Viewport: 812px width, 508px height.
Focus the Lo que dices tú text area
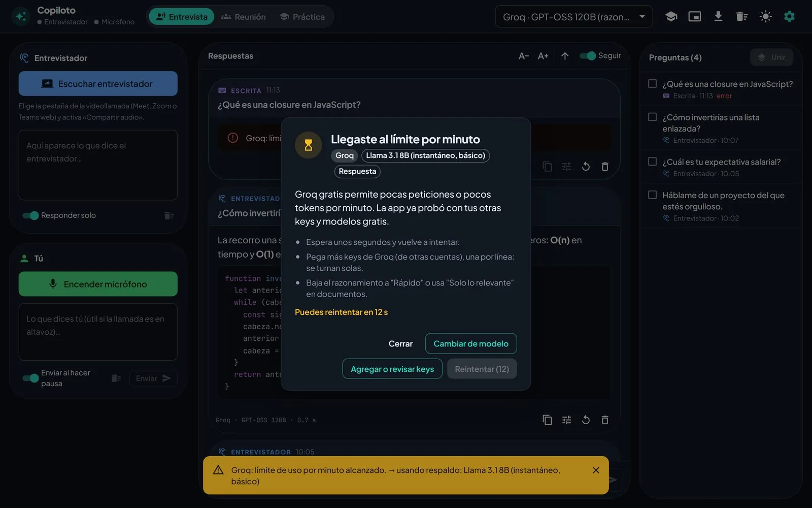pyautogui.click(x=98, y=332)
